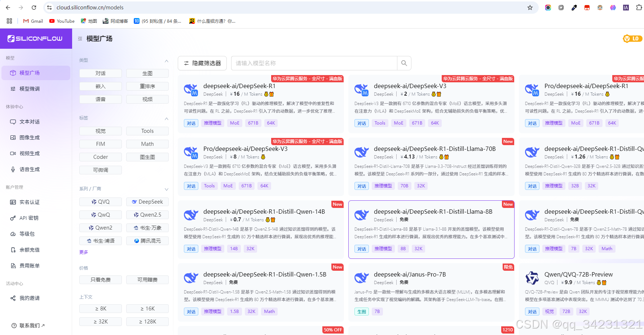Bookmark this page with the star icon
Image resolution: width=644 pixels, height=335 pixels.
530,8
